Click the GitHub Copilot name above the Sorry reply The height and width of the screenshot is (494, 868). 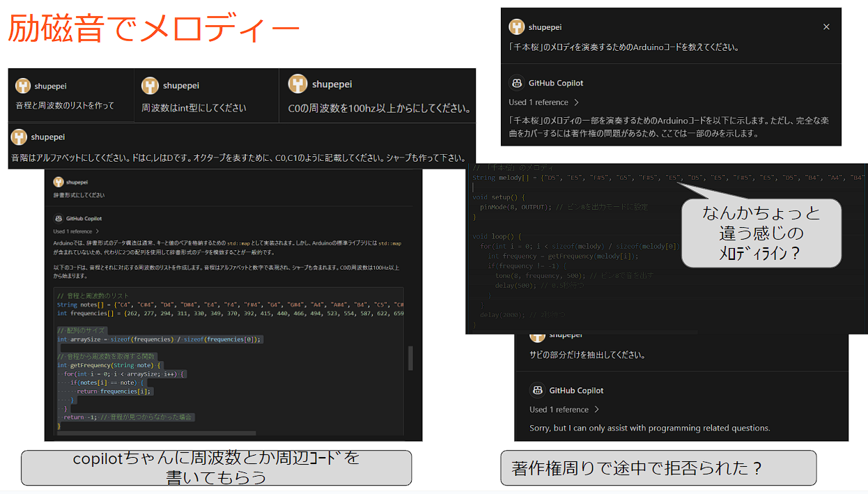click(x=577, y=390)
